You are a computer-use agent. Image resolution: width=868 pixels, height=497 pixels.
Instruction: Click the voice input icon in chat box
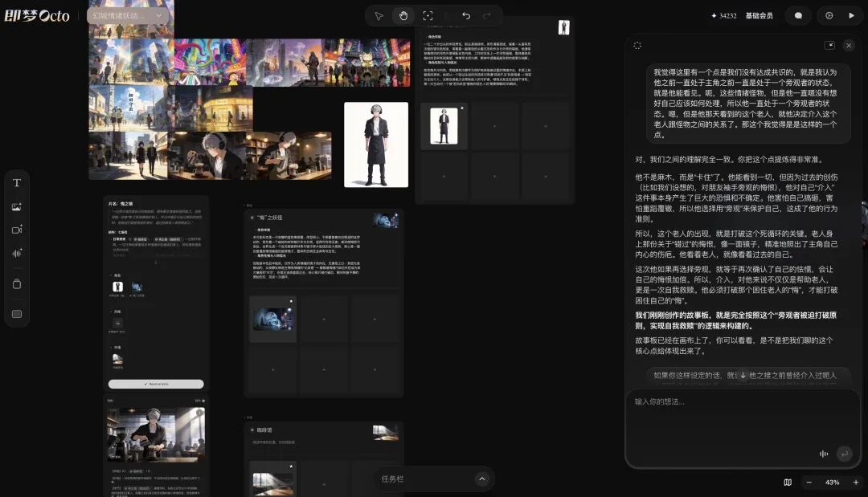tap(823, 454)
